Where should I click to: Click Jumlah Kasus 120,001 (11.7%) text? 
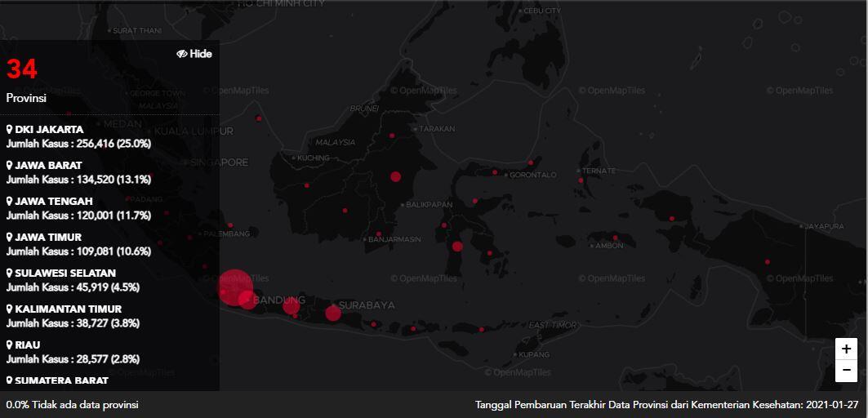(78, 216)
